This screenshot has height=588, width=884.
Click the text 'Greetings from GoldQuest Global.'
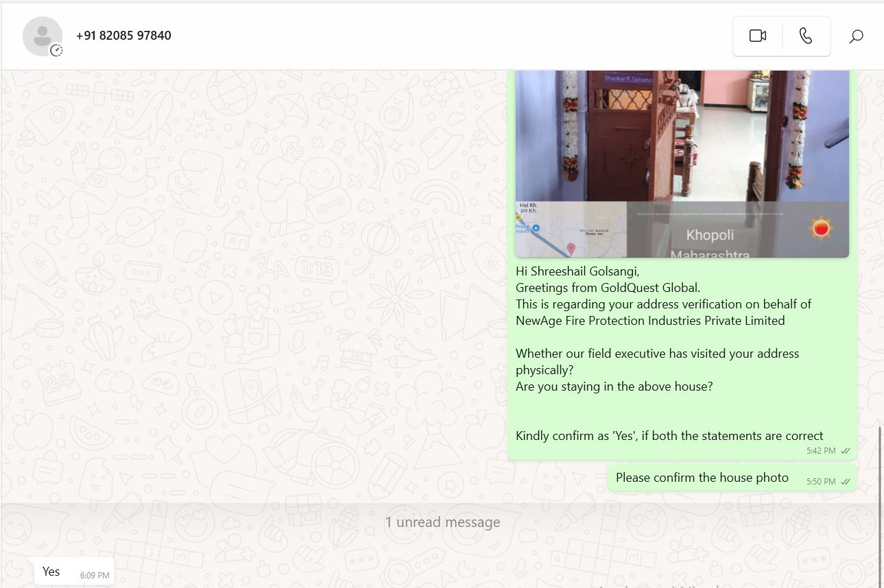click(x=608, y=288)
